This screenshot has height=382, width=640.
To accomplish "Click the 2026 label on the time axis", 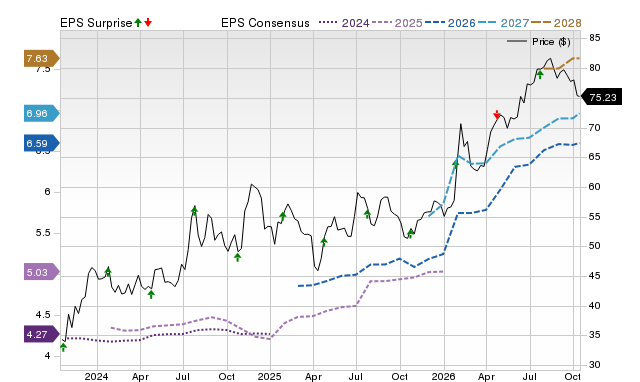I will coord(443,376).
